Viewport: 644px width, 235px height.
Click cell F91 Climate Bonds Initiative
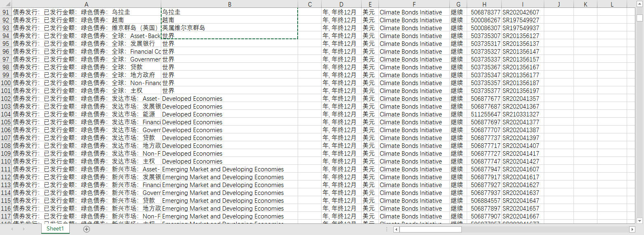tap(414, 12)
